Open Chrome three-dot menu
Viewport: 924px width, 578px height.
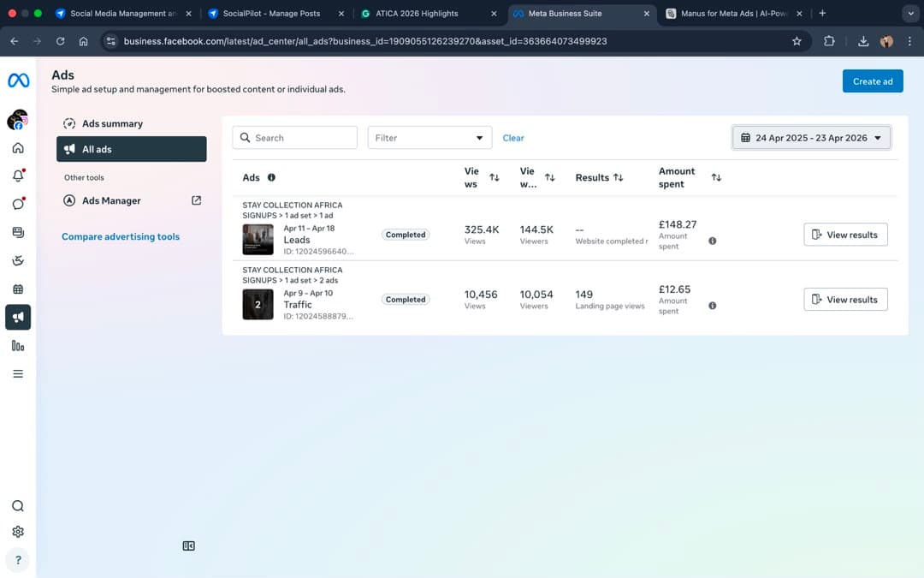[x=909, y=41]
